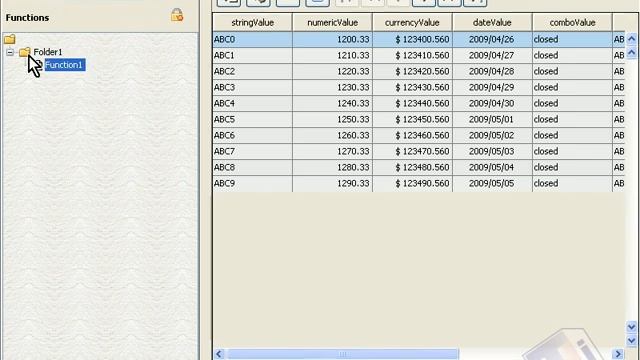Screen dimensions: 640x360
Task: Click date cell 2009/05/01
Action: (x=492, y=119)
